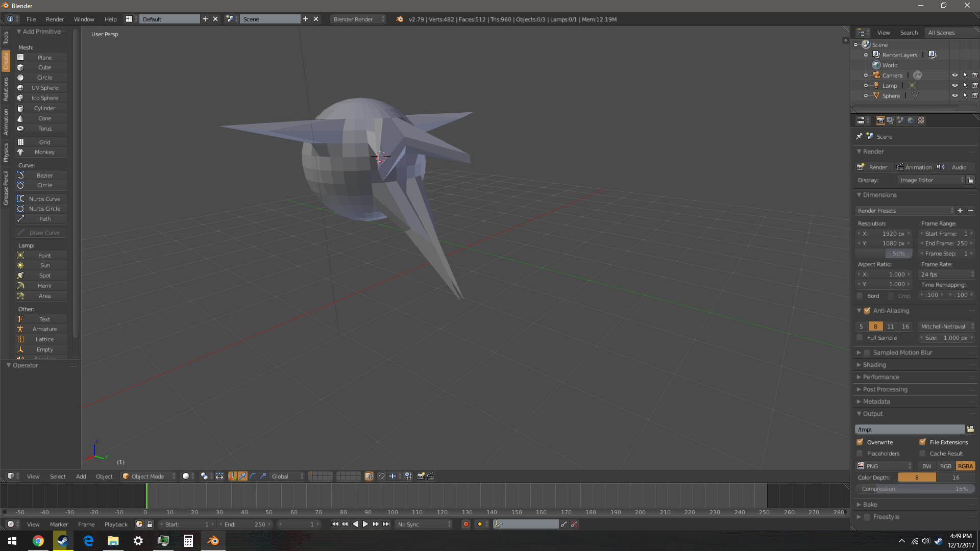Enable the scale manipulator
The height and width of the screenshot is (551, 980).
point(263,476)
